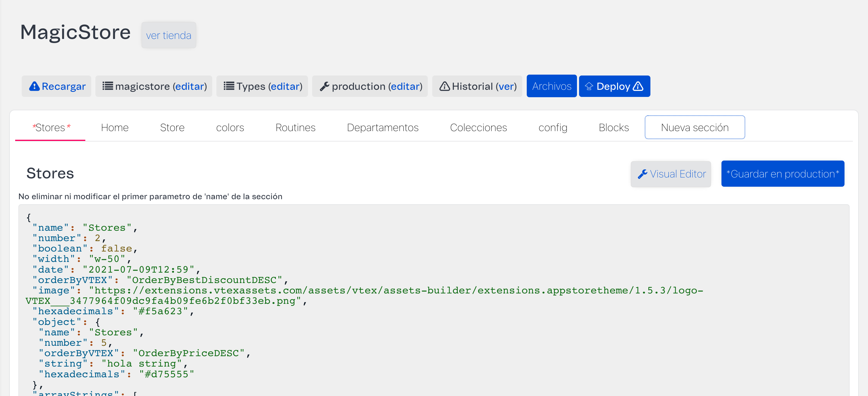Click the list icon next to magicstore
The width and height of the screenshot is (868, 396).
(x=108, y=86)
